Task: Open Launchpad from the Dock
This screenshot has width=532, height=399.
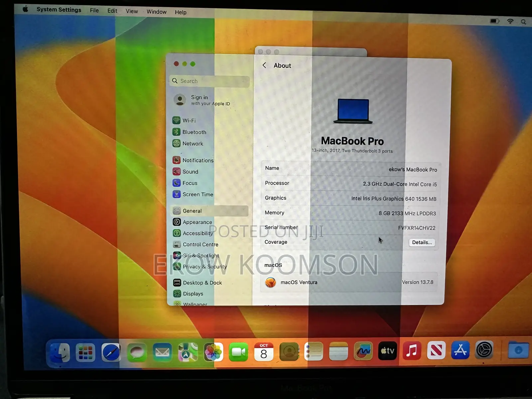Action: click(85, 352)
